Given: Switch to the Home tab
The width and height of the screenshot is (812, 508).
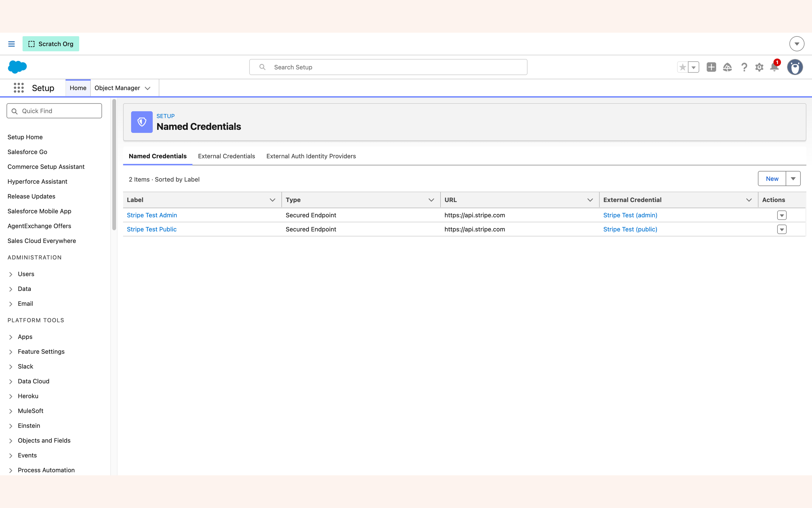Looking at the screenshot, I should [x=78, y=88].
